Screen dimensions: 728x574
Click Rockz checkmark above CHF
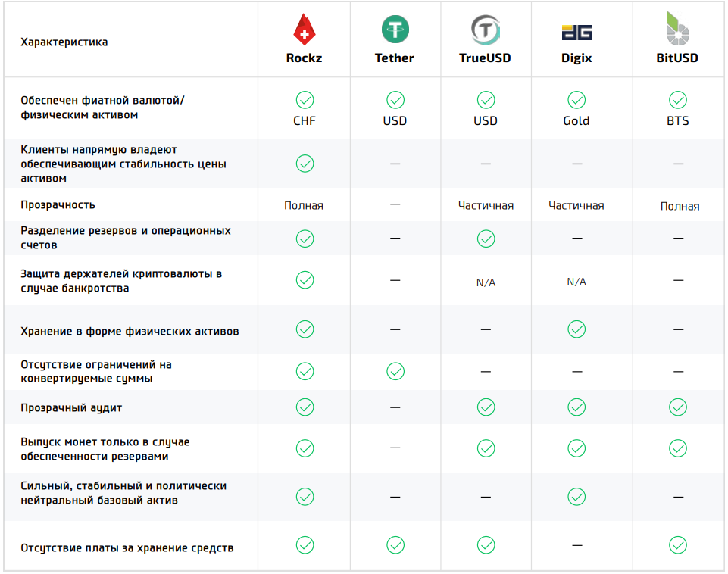click(305, 100)
